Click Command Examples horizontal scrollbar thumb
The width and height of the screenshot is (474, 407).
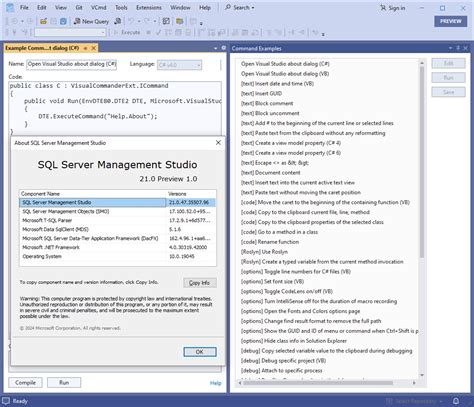click(318, 383)
